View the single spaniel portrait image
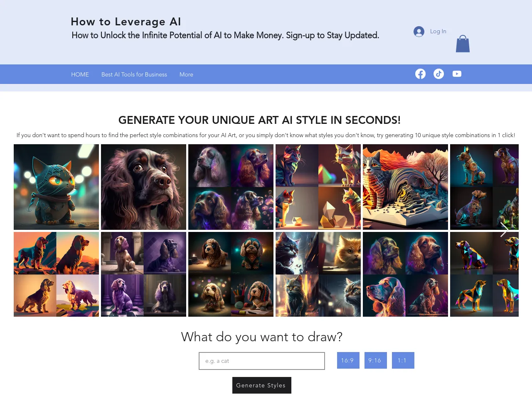The height and width of the screenshot is (399, 532). tap(143, 187)
